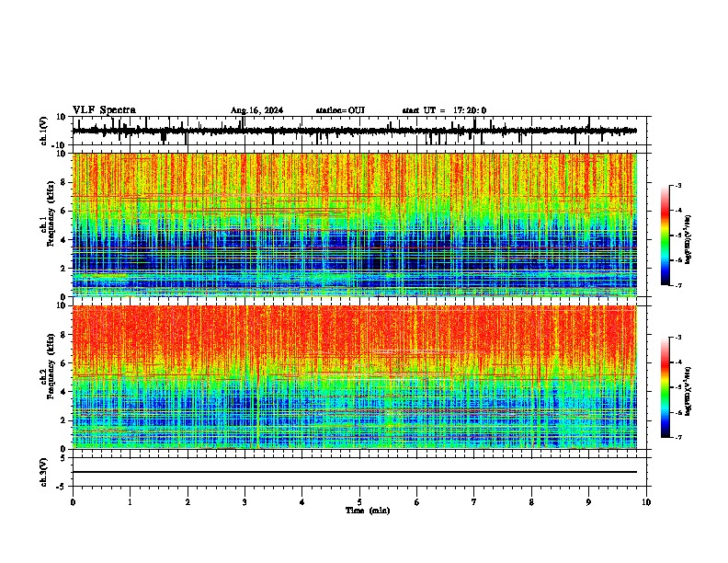The image size is (728, 563).
Task: Click time axis tick label "9"
Action: point(588,502)
